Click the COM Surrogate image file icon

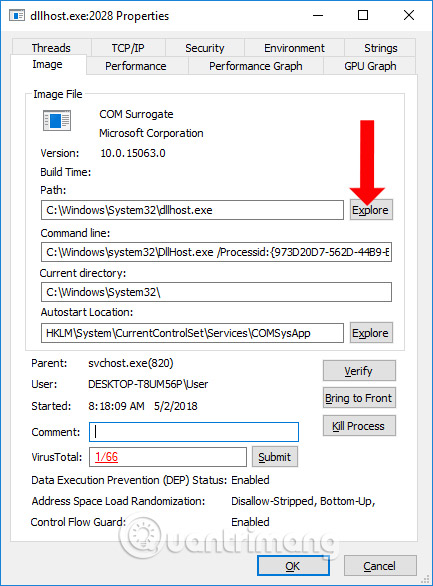coord(57,120)
